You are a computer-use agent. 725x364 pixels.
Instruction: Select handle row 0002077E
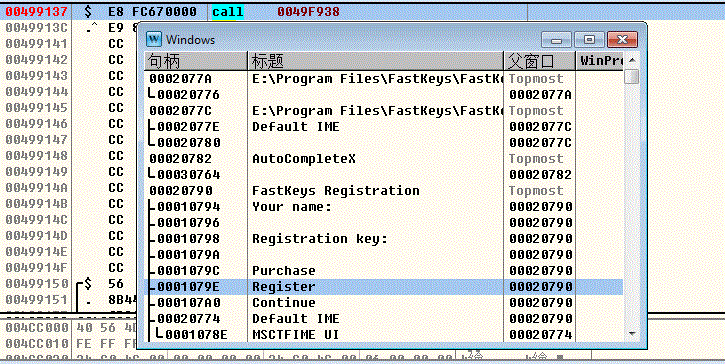click(x=384, y=127)
